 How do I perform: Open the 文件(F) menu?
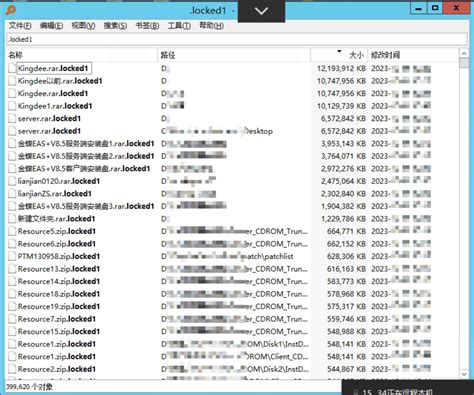(x=20, y=26)
